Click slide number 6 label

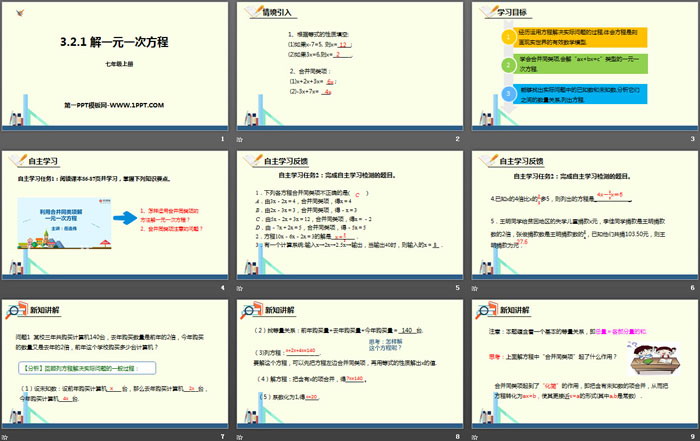(x=692, y=288)
